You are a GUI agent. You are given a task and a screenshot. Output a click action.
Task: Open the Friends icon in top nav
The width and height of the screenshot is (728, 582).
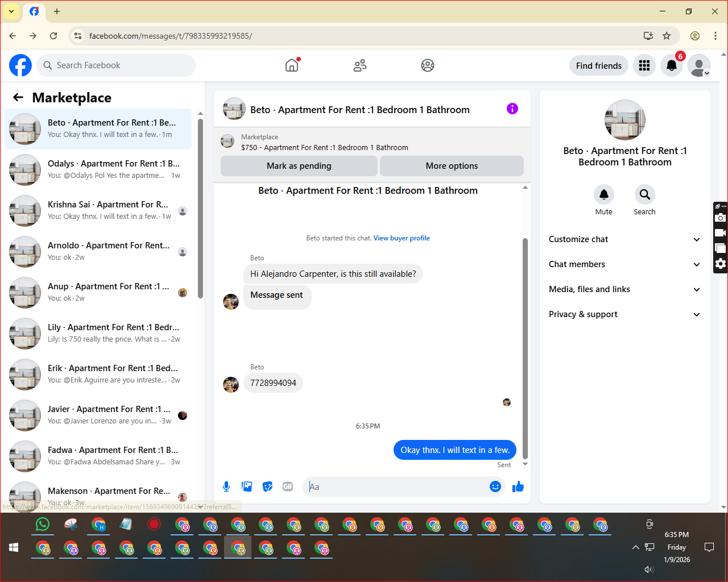360,65
